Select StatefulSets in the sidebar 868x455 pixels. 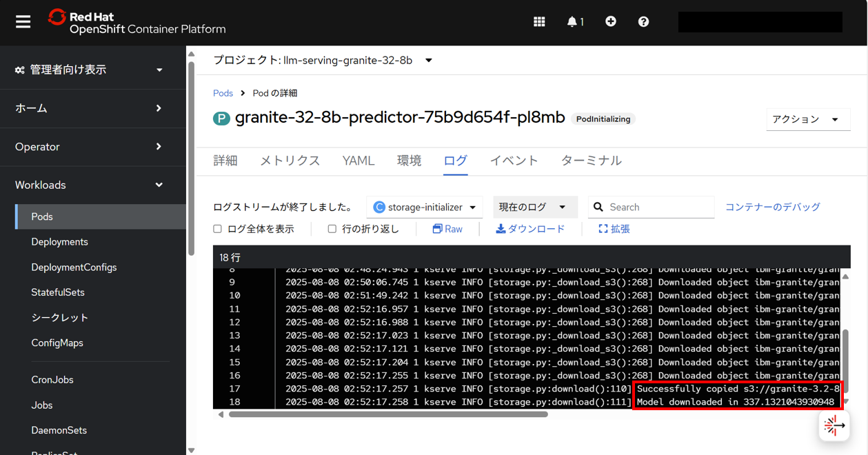pyautogui.click(x=101, y=292)
